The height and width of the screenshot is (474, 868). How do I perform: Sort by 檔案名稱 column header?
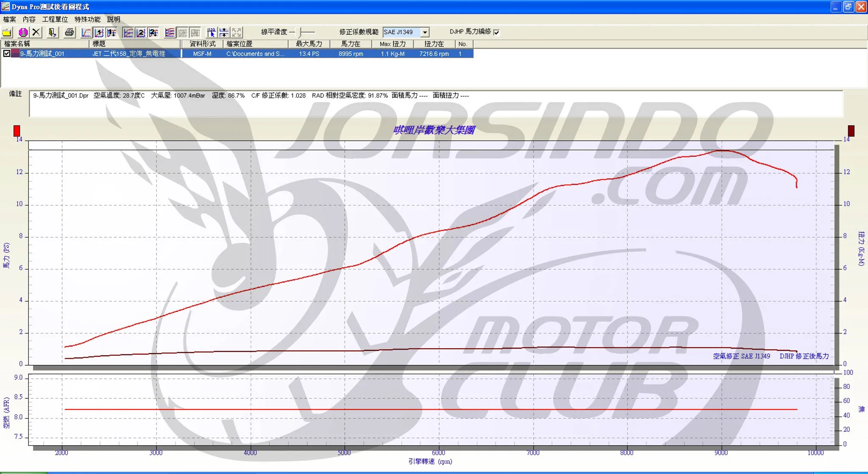click(45, 44)
